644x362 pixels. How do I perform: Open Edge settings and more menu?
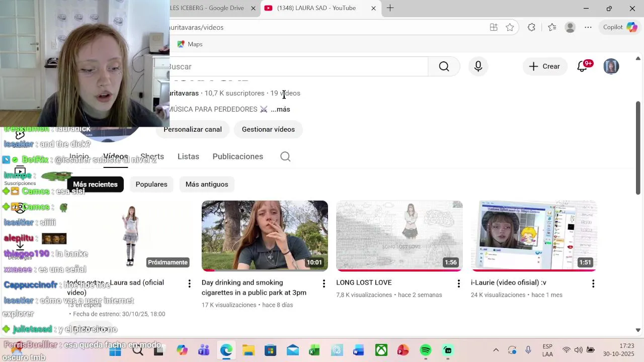(588, 27)
